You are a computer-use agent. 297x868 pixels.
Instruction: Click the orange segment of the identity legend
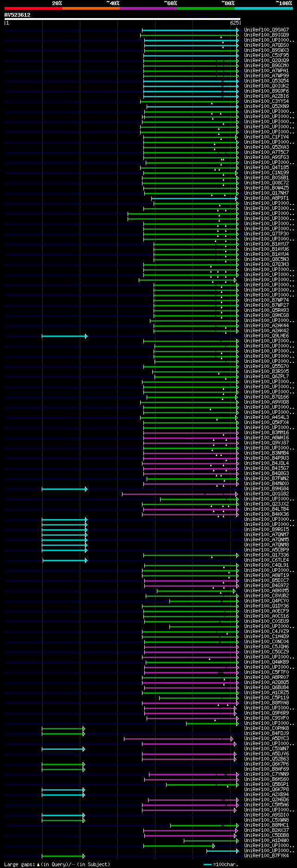(x=91, y=8)
